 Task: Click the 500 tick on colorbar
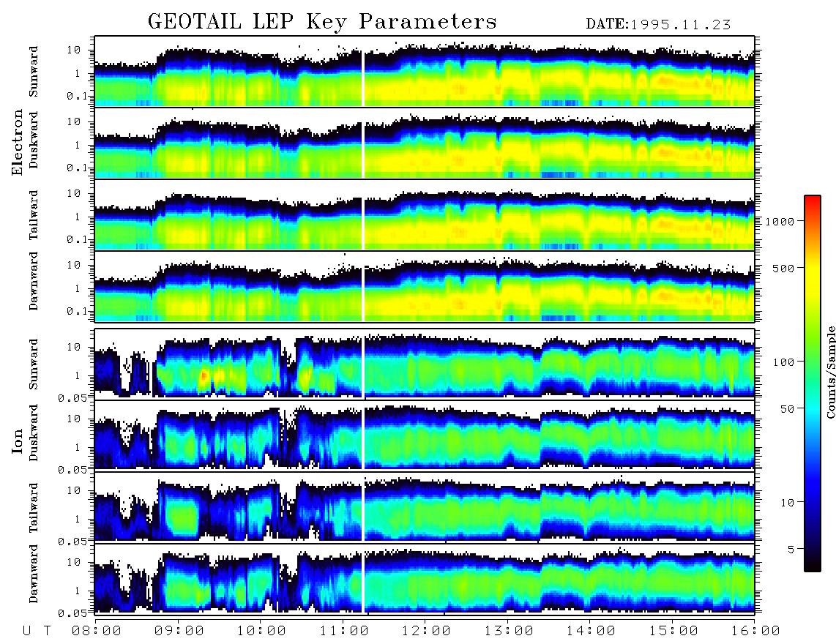coord(783,268)
